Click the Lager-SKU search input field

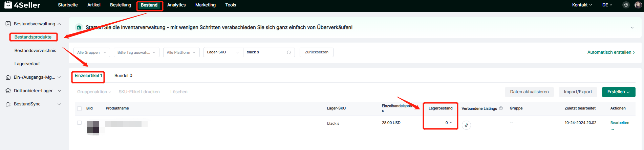265,52
